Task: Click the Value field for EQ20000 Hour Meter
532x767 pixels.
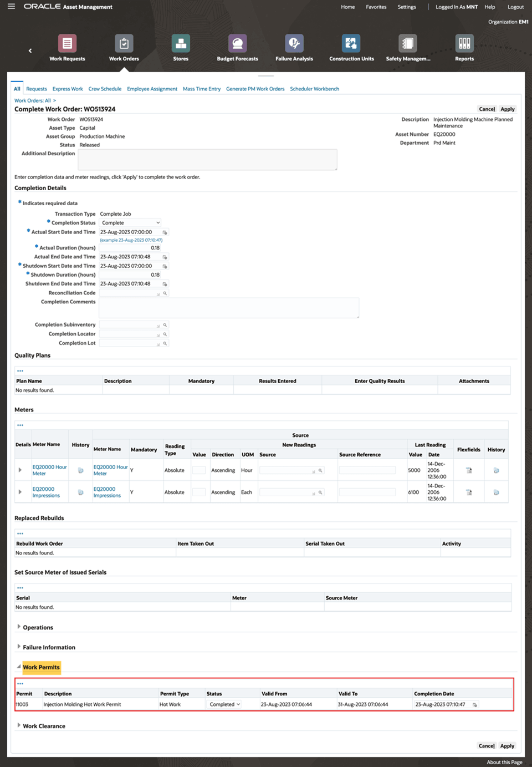Action: pyautogui.click(x=199, y=470)
